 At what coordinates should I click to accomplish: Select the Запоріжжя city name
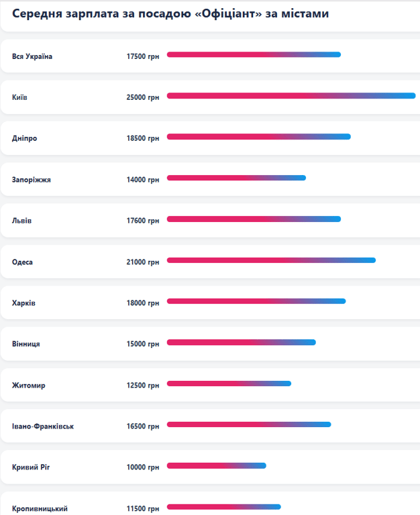(x=32, y=180)
